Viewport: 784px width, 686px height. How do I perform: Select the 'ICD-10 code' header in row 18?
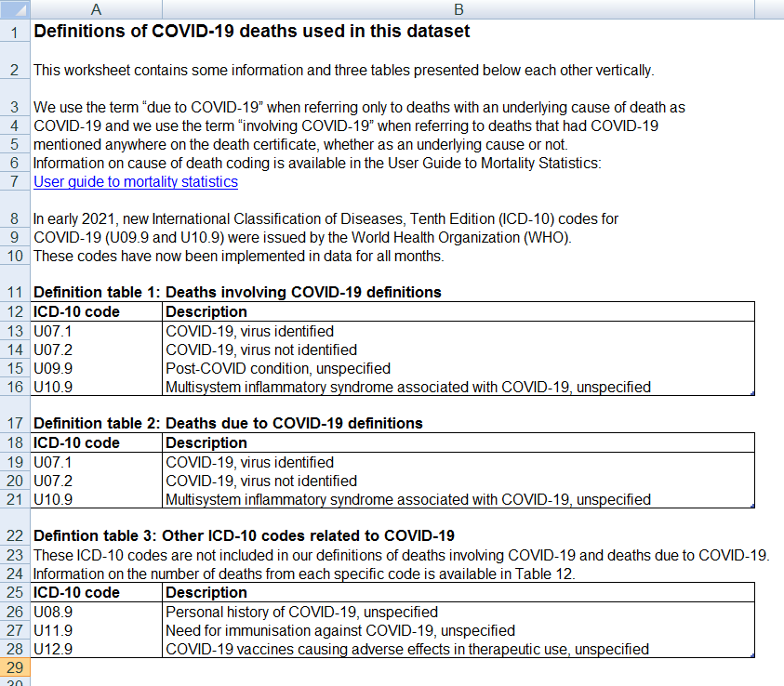tap(96, 442)
